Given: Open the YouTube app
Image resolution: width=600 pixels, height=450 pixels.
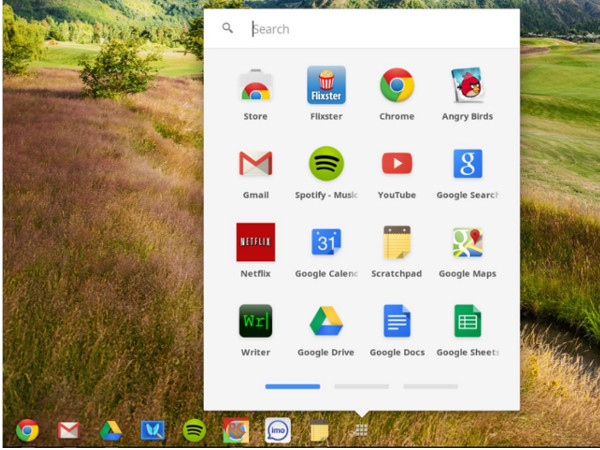Looking at the screenshot, I should (397, 163).
